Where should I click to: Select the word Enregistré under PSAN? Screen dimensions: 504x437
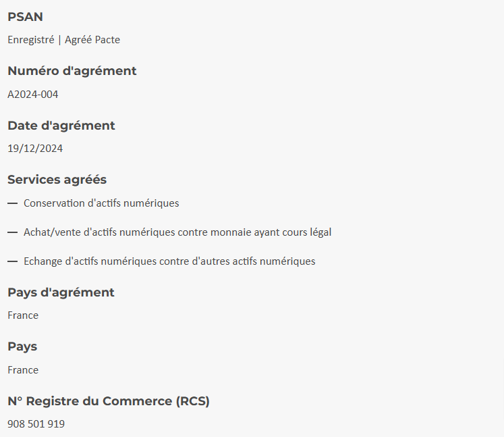(30, 40)
